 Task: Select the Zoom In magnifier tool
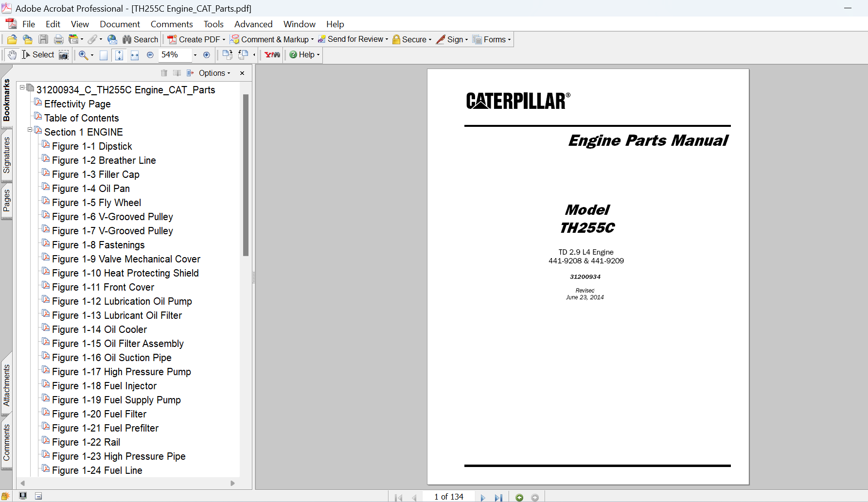click(83, 55)
